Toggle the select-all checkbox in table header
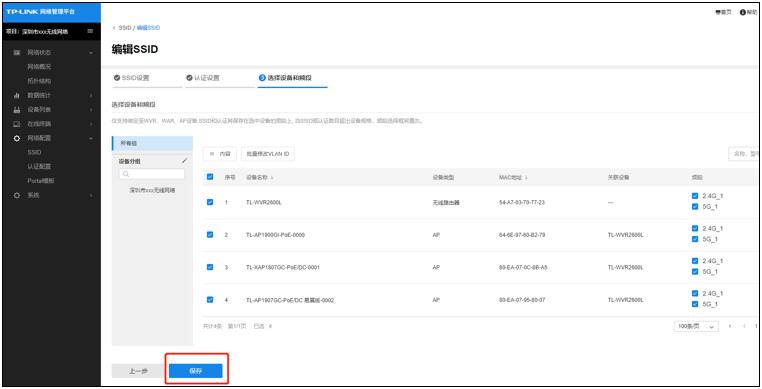762x389 pixels. [210, 177]
